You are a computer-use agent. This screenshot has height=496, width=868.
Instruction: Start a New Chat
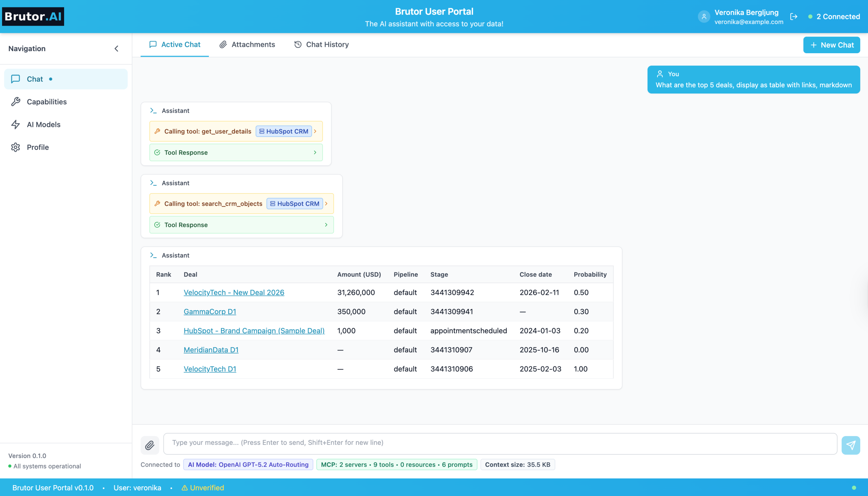(831, 45)
